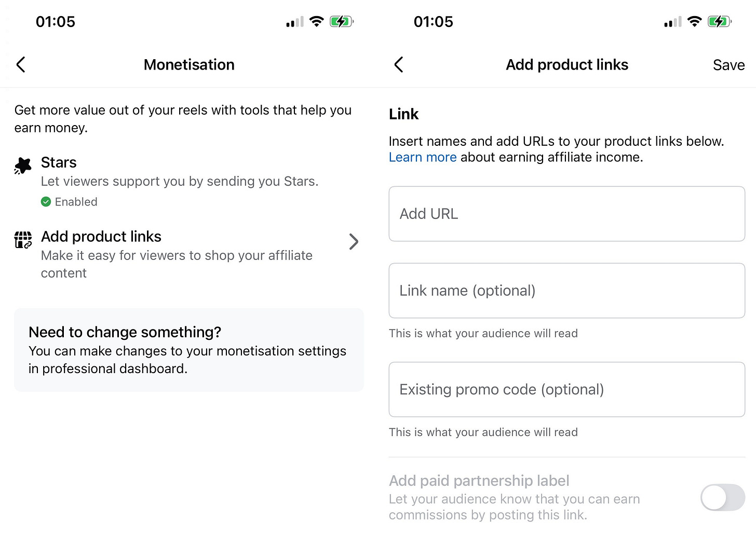Go back from the Monetisation screen
This screenshot has height=535, width=756.
tap(21, 65)
